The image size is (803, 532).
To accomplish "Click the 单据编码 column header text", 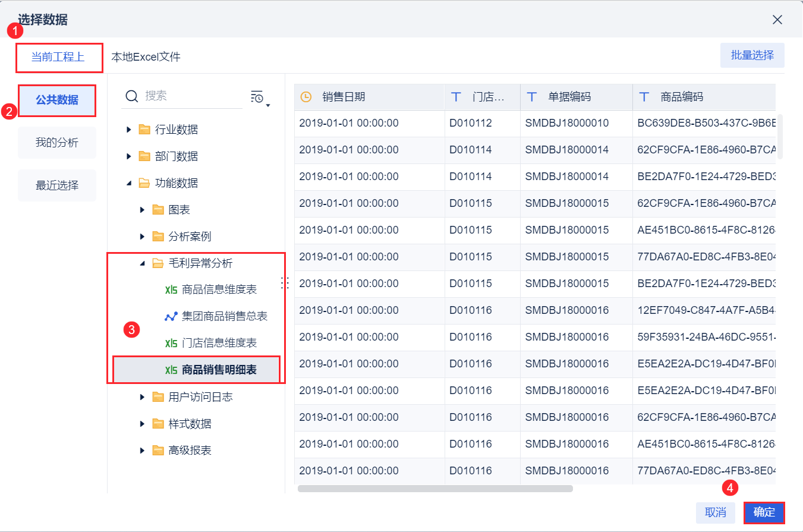I will click(569, 97).
